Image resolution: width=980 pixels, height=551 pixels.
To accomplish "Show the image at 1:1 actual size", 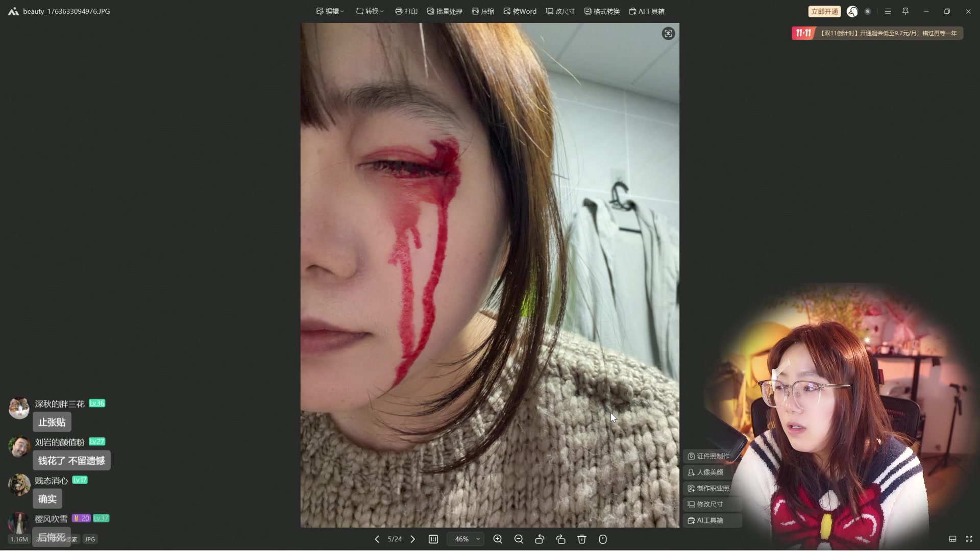I will coord(433,539).
